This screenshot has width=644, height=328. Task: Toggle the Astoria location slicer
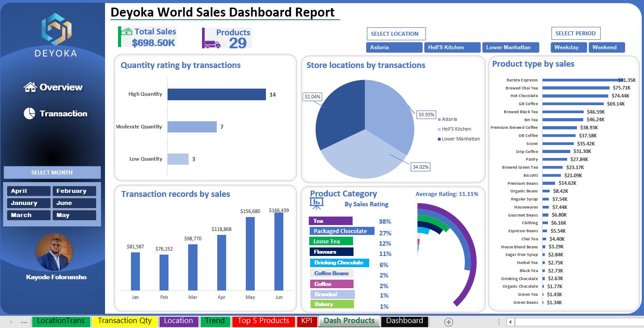tap(394, 47)
